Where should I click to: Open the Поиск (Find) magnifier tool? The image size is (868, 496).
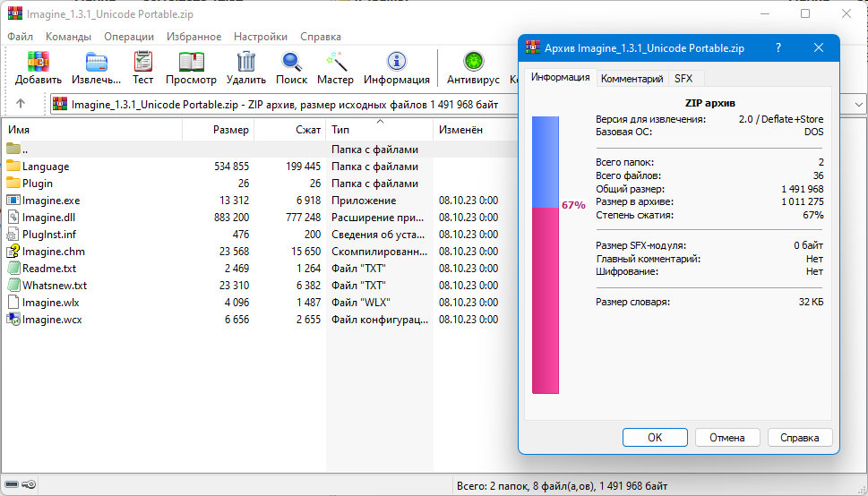coord(291,62)
